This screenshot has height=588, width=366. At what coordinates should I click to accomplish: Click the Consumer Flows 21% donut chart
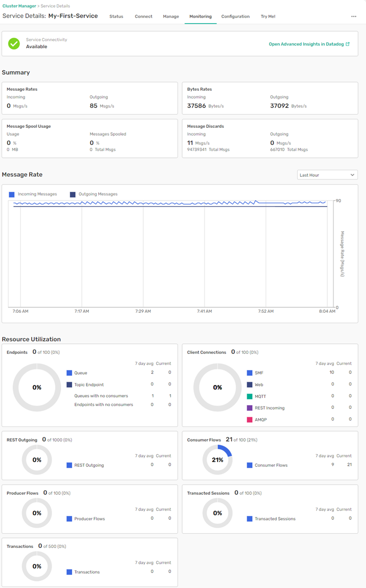point(217,460)
